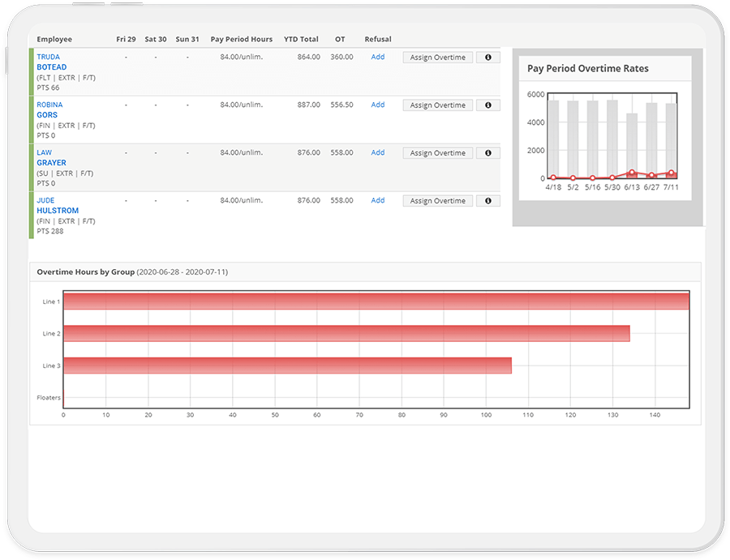730x560 pixels.
Task: Click the Employee column header
Action: pyautogui.click(x=54, y=39)
